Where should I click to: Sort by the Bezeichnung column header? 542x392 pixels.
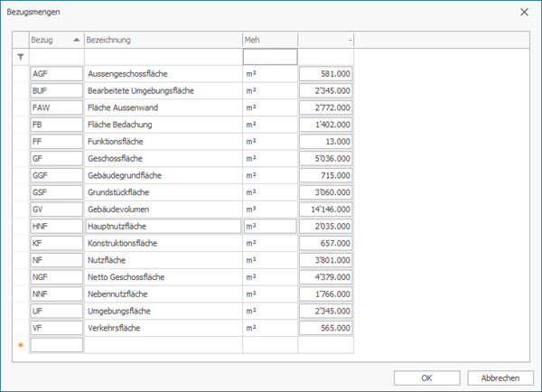pos(163,40)
